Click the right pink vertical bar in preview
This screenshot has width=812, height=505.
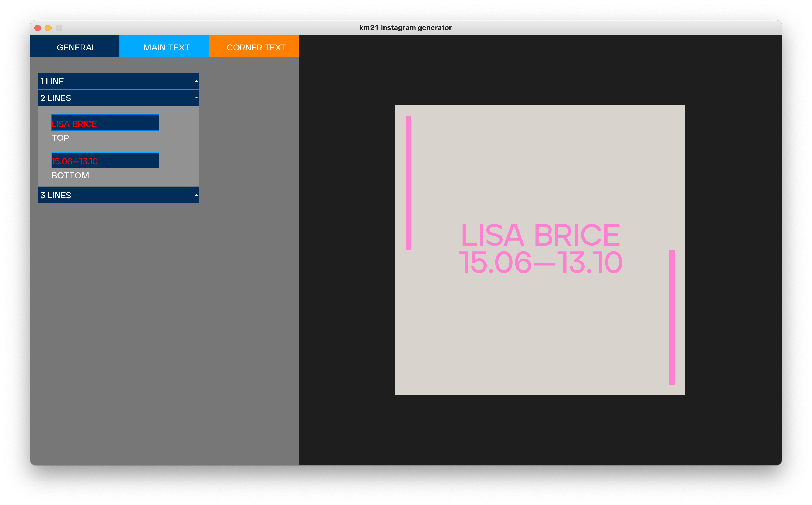tap(672, 317)
